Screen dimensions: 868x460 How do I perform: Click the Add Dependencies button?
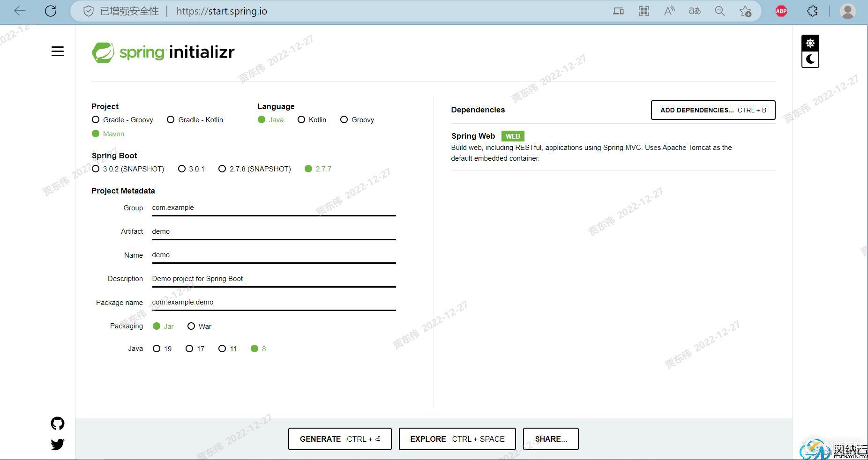713,110
